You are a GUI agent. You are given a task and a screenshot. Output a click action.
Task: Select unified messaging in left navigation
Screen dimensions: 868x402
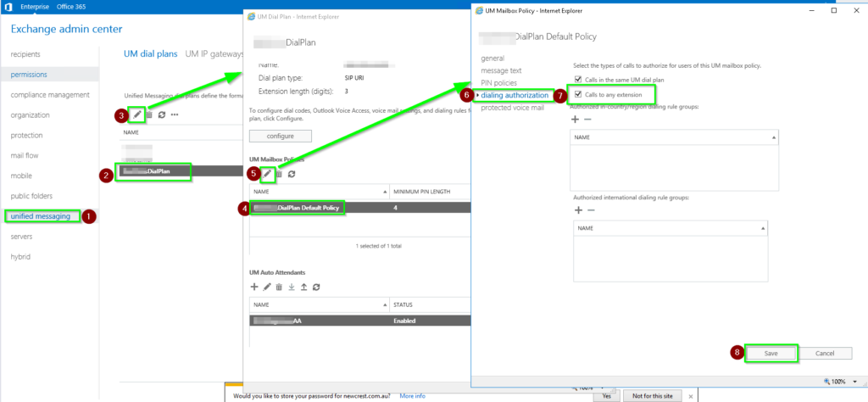point(41,216)
